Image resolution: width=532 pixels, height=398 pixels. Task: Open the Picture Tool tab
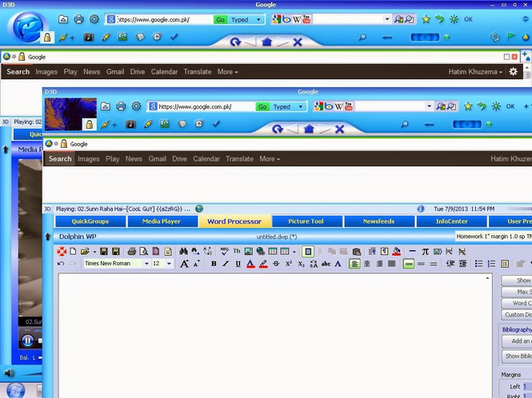pos(306,221)
